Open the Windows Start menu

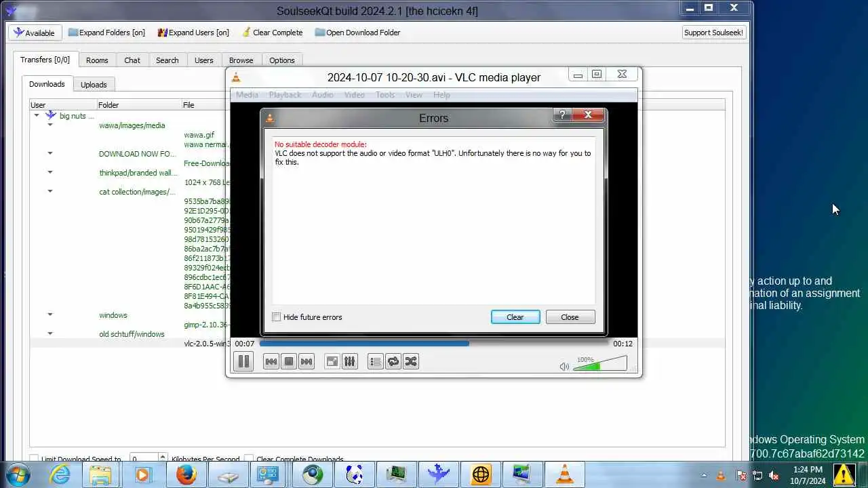[18, 474]
